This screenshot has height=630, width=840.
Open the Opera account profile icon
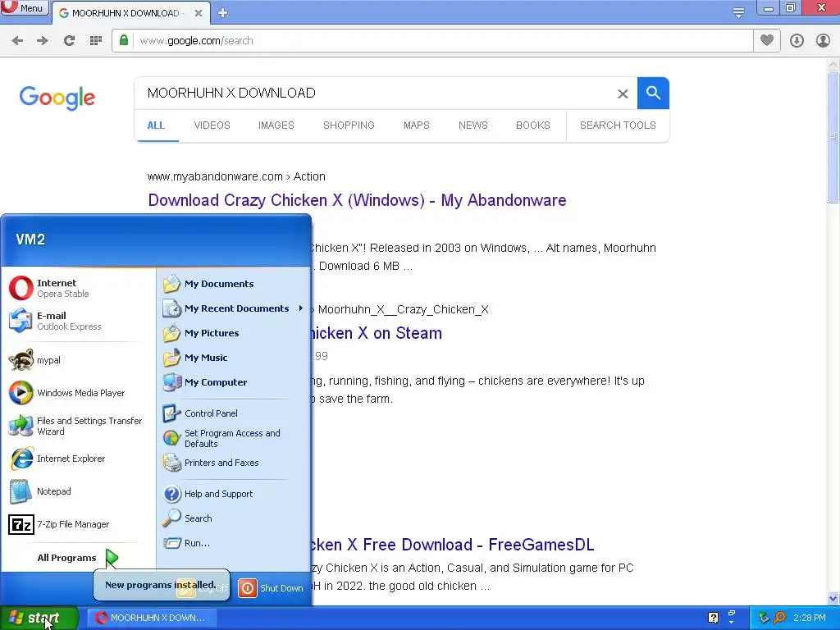tap(823, 41)
